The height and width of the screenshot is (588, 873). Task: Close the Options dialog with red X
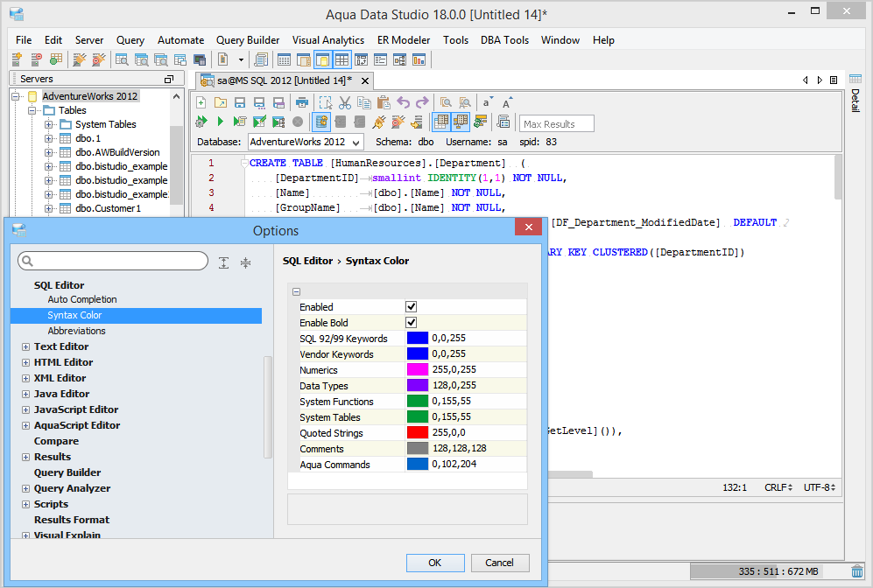click(528, 227)
